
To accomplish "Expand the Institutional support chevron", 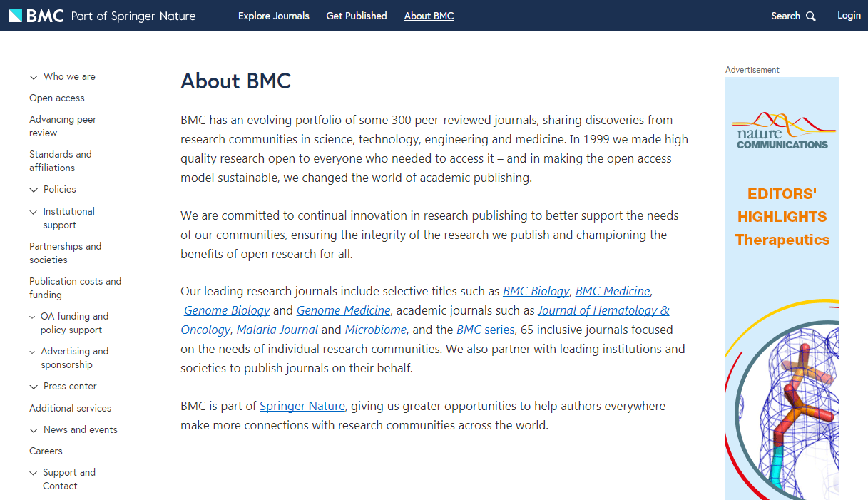I will tap(34, 212).
